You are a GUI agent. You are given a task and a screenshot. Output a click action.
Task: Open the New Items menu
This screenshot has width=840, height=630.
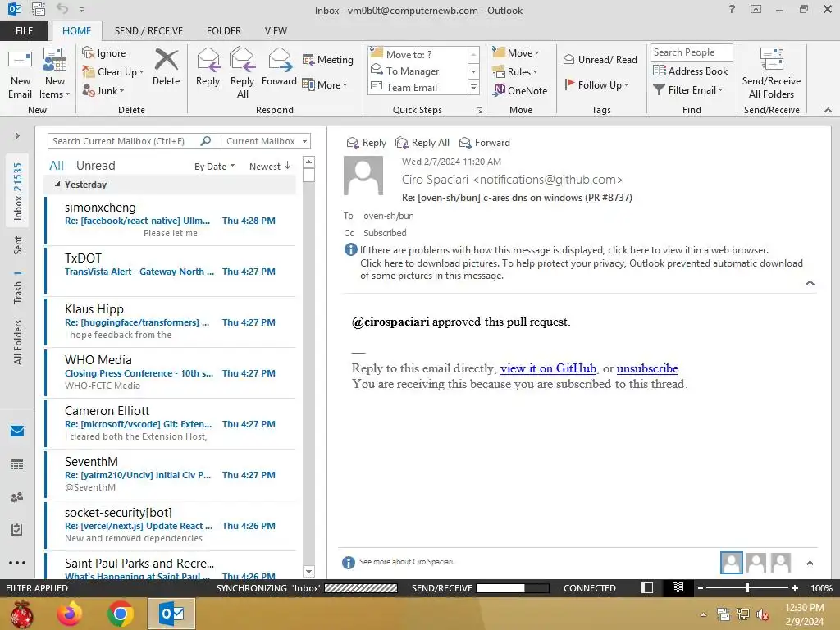point(55,74)
